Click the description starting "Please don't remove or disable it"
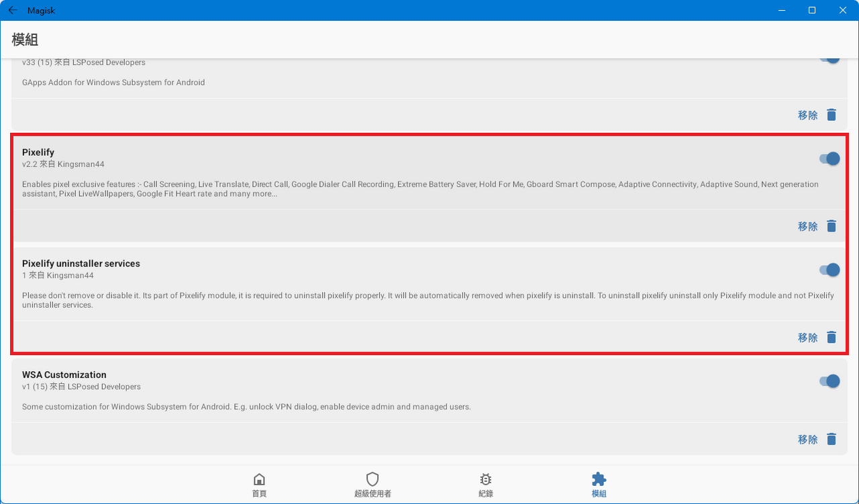 tap(428, 300)
